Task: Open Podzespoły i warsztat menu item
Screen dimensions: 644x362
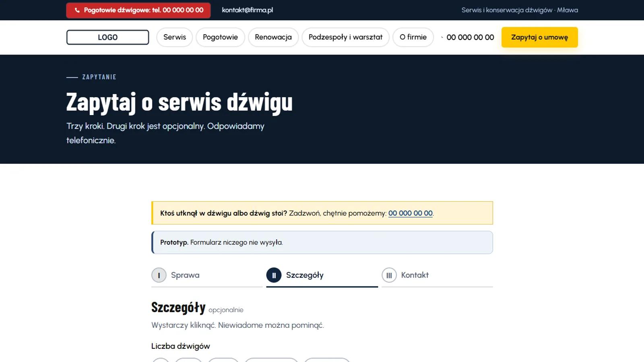Action: point(345,37)
